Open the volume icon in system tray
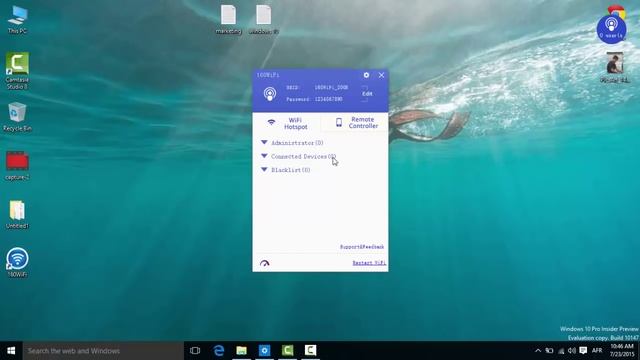The width and height of the screenshot is (640, 360). point(572,351)
